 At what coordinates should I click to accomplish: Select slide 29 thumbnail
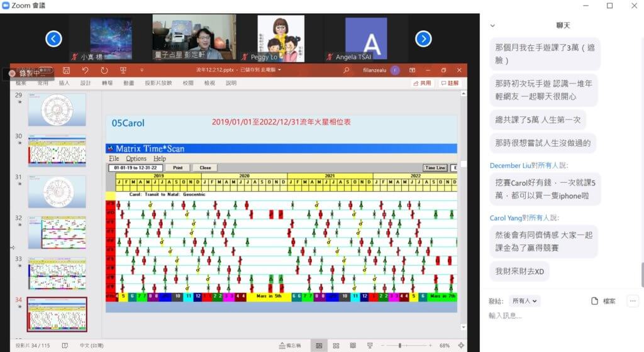(x=57, y=109)
